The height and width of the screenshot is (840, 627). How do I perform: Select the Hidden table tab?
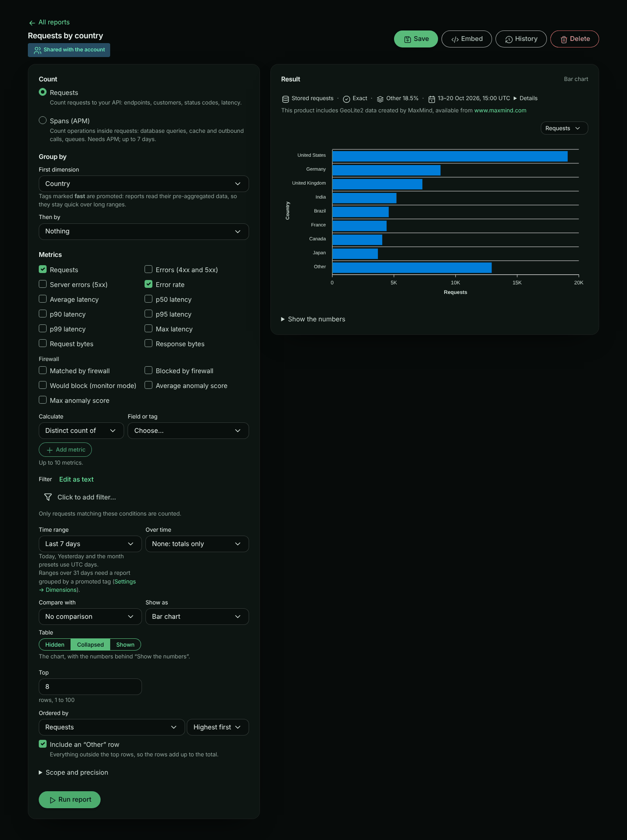pyautogui.click(x=55, y=644)
